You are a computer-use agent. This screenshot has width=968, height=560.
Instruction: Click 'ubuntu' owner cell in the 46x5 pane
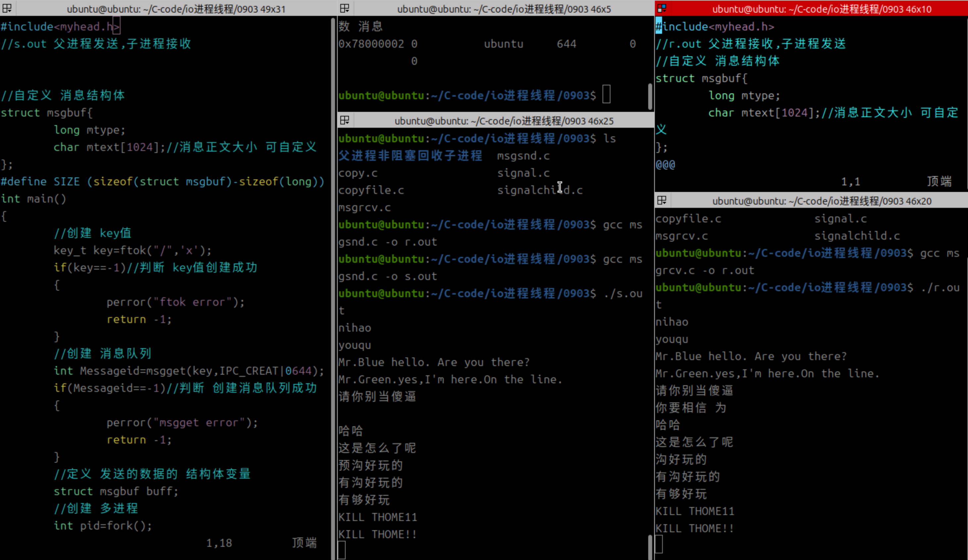click(x=504, y=44)
